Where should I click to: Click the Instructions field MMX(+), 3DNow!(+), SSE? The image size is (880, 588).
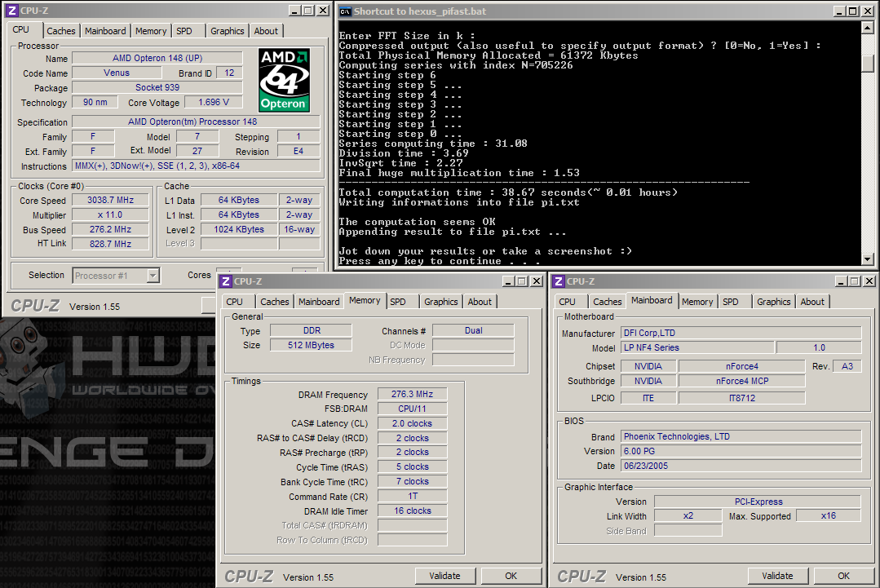(x=197, y=166)
